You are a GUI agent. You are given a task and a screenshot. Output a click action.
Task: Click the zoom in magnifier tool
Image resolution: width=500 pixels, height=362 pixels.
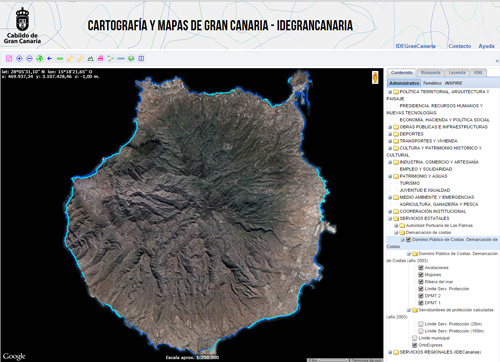19,59
